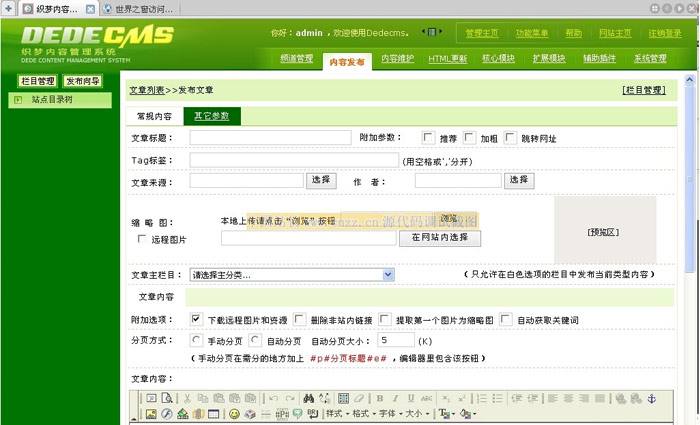
Task: Click the Anchor icon
Action: click(x=652, y=398)
